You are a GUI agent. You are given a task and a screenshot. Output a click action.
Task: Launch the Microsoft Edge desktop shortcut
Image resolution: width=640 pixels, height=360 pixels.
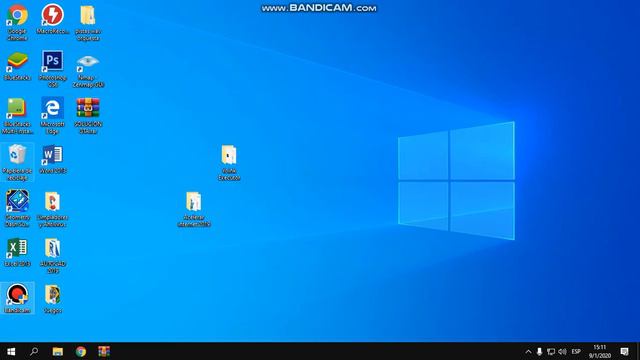point(53,116)
